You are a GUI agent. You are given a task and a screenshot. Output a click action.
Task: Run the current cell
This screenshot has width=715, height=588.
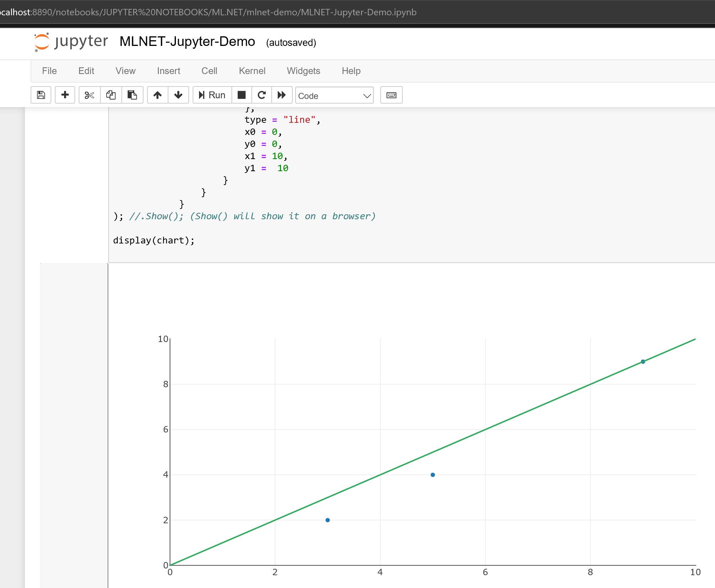click(212, 95)
